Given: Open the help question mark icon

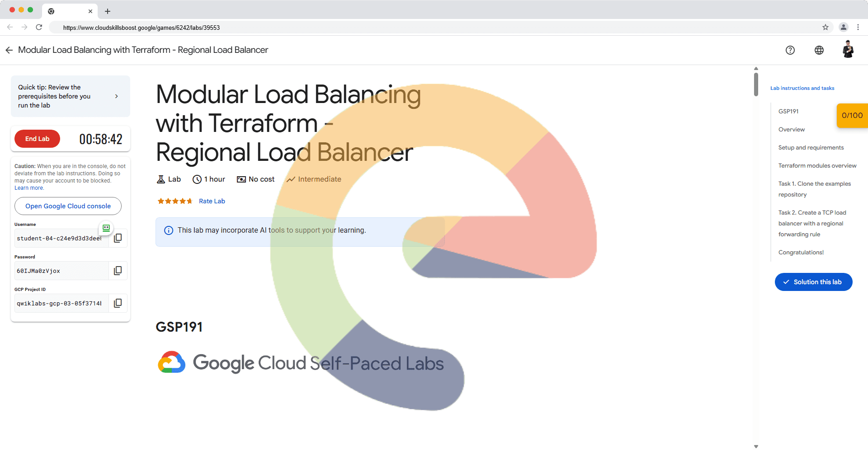Looking at the screenshot, I should (790, 50).
